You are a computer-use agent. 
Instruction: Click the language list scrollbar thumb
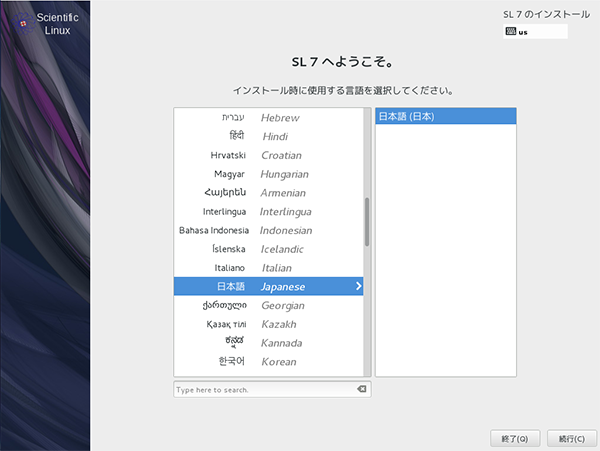[x=367, y=222]
